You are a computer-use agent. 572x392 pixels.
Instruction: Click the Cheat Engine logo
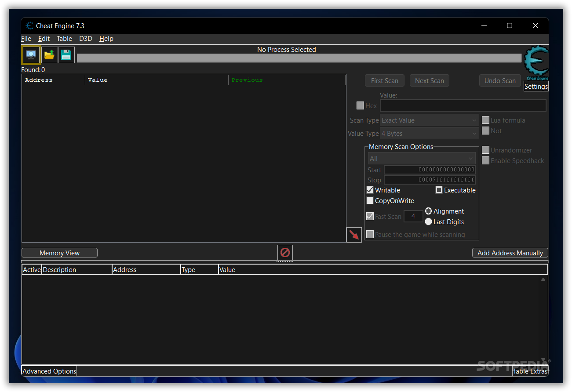click(536, 63)
